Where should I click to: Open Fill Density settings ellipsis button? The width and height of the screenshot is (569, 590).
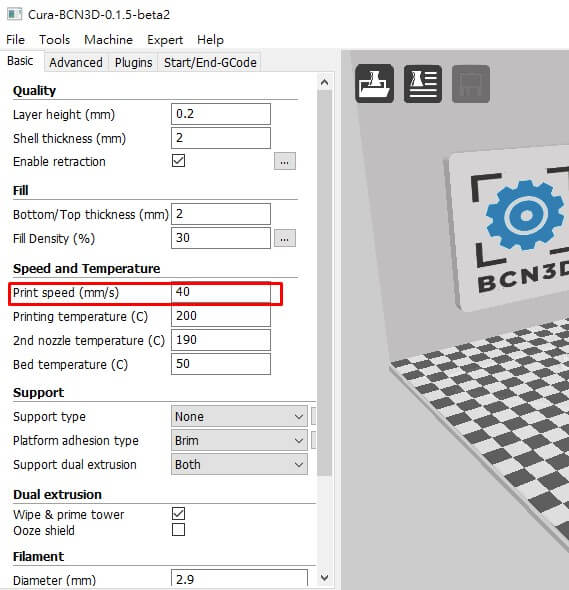pos(284,238)
